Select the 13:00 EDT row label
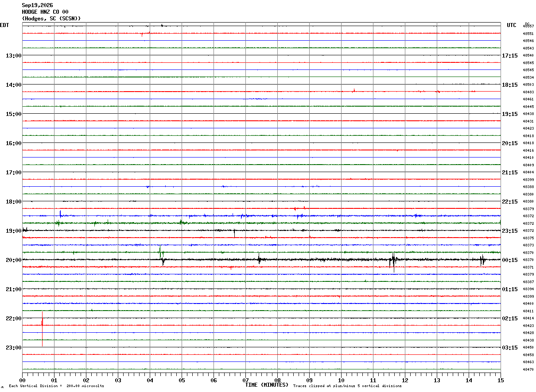This screenshot has height=392, width=536. pos(13,55)
